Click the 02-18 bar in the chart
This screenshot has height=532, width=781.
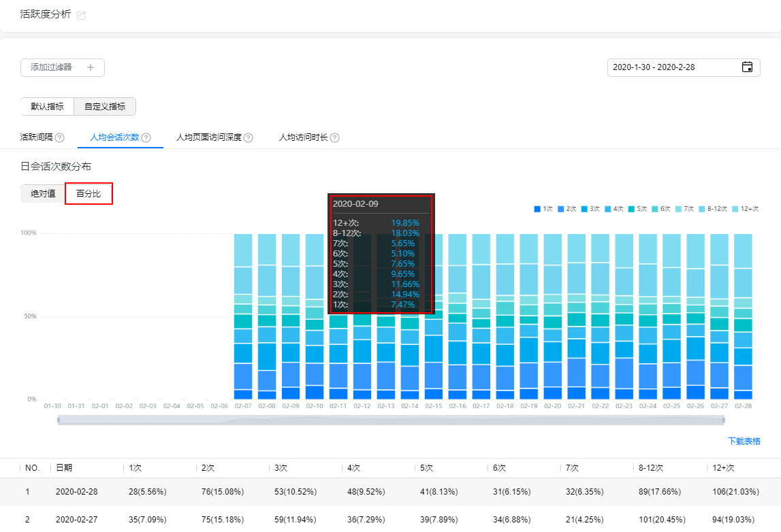[x=505, y=316]
